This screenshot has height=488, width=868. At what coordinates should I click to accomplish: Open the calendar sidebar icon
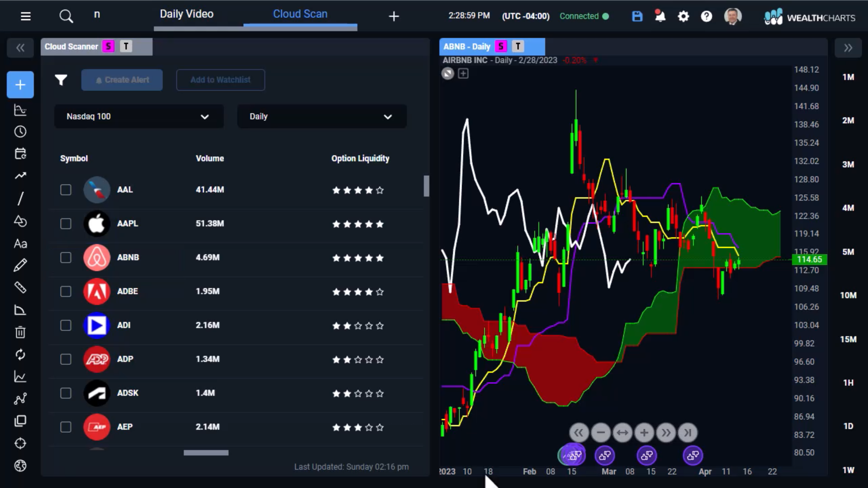20,154
